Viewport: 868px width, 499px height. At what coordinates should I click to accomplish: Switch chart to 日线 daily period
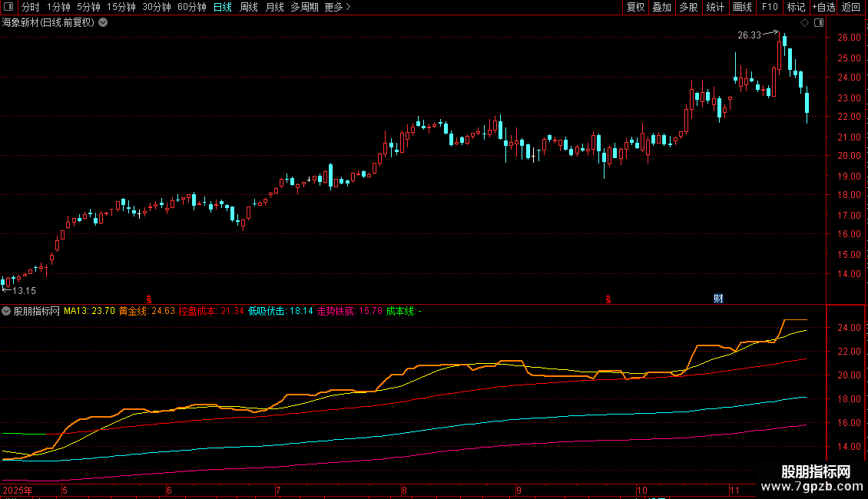tap(222, 7)
